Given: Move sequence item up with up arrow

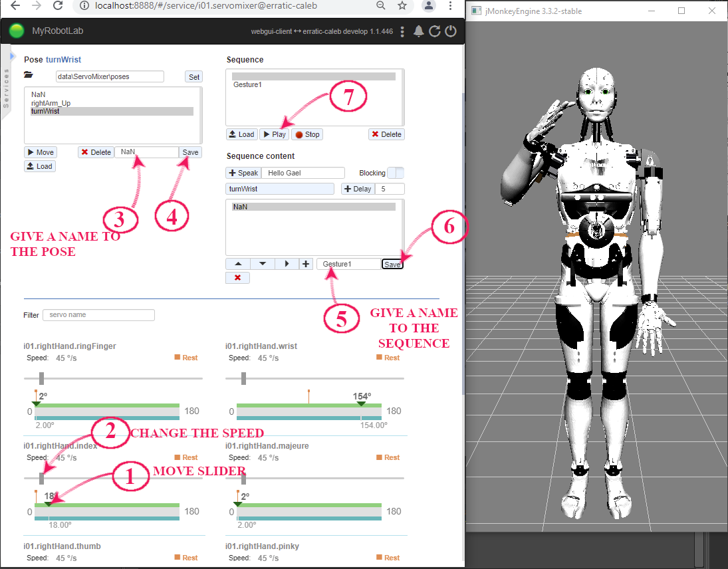Looking at the screenshot, I should click(x=237, y=264).
